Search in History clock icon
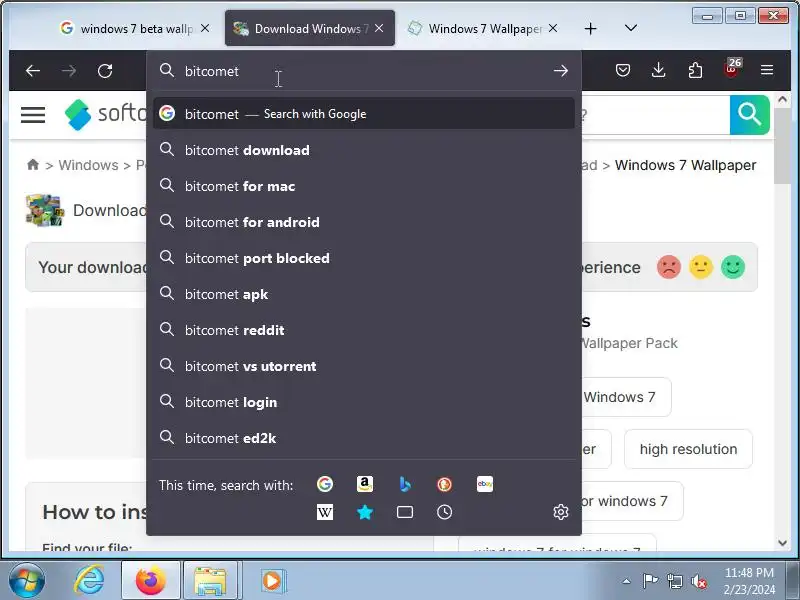The height and width of the screenshot is (600, 800). tap(444, 512)
